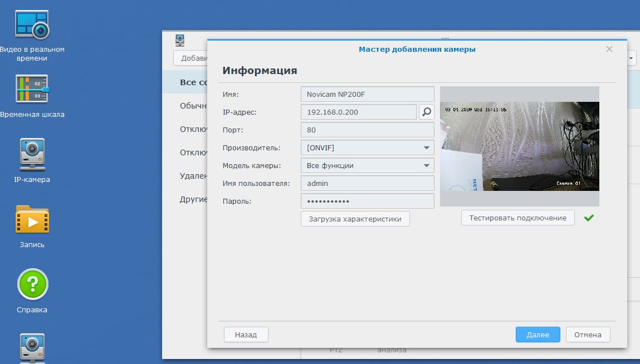Click the Имя field containing Novicam NP200F
The width and height of the screenshot is (640, 364).
click(x=368, y=94)
